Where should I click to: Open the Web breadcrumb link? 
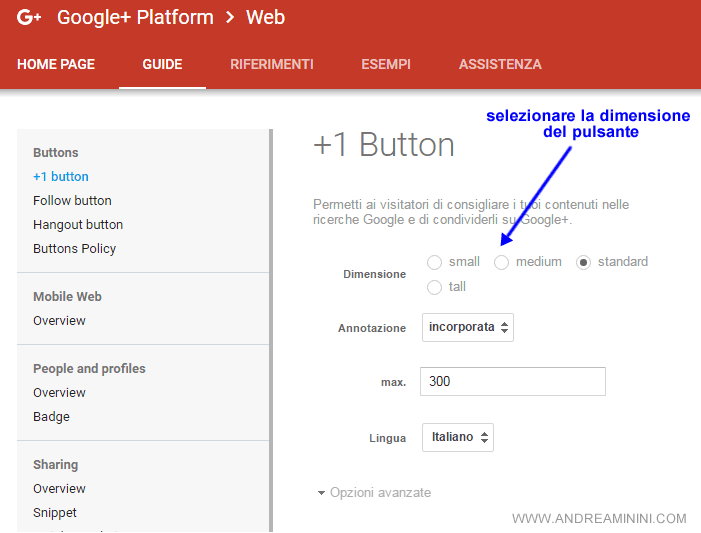pyautogui.click(x=265, y=17)
